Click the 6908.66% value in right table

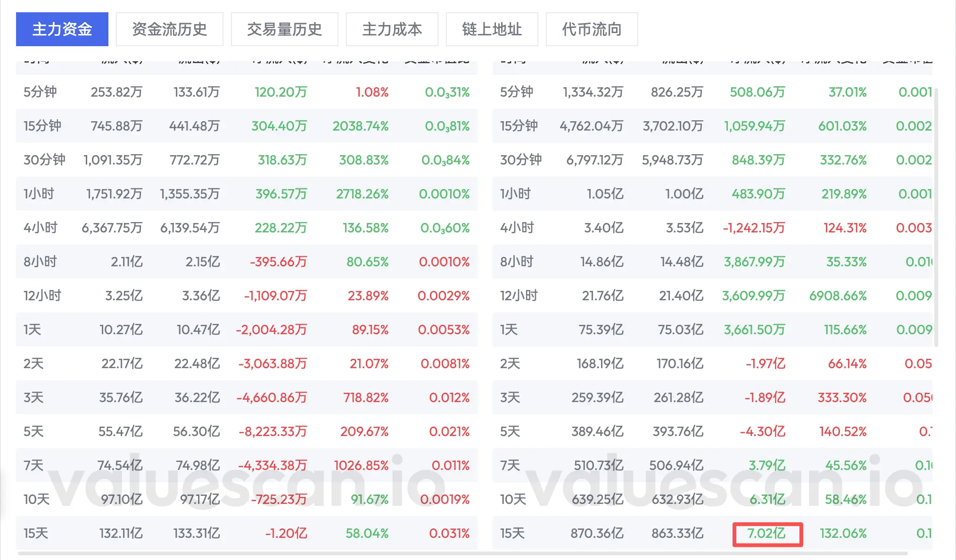[x=838, y=296]
